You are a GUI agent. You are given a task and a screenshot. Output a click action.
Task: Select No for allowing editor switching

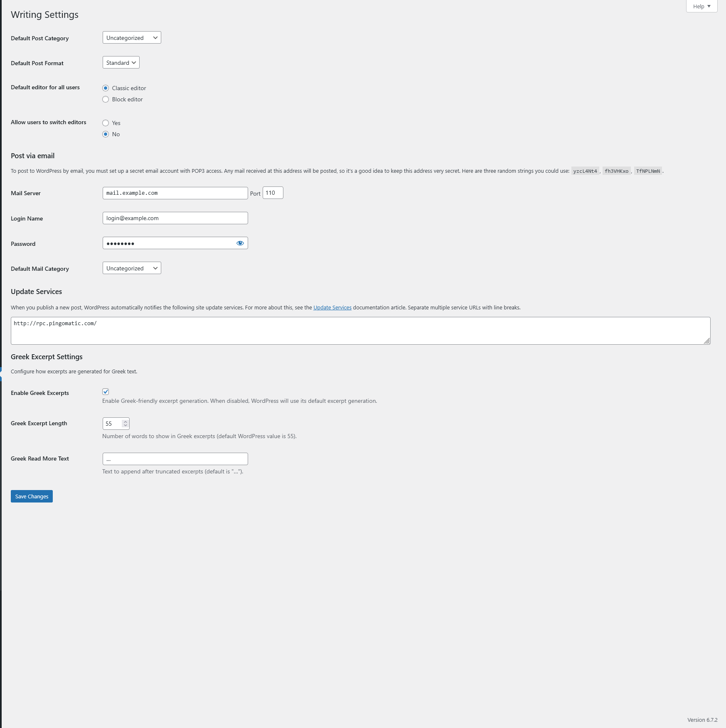(x=106, y=134)
